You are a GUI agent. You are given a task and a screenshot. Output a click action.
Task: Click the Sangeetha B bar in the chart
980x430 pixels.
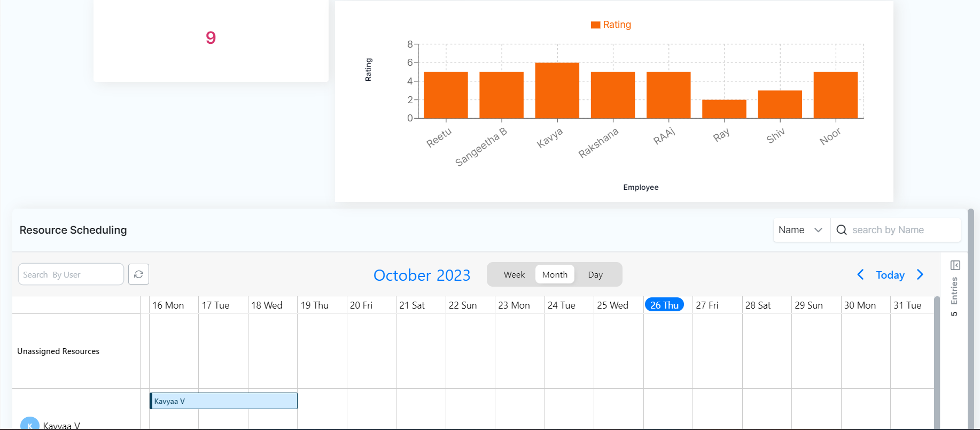click(x=501, y=95)
